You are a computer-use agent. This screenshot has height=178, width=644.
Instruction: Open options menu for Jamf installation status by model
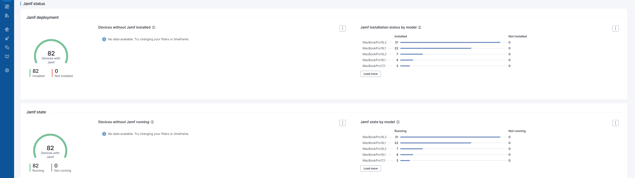pos(615,29)
